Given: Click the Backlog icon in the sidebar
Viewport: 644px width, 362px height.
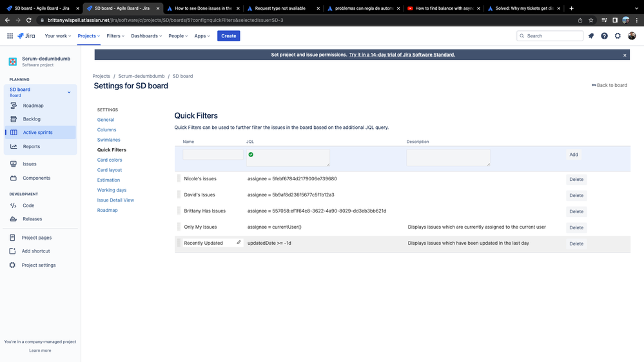Looking at the screenshot, I should click(x=14, y=119).
